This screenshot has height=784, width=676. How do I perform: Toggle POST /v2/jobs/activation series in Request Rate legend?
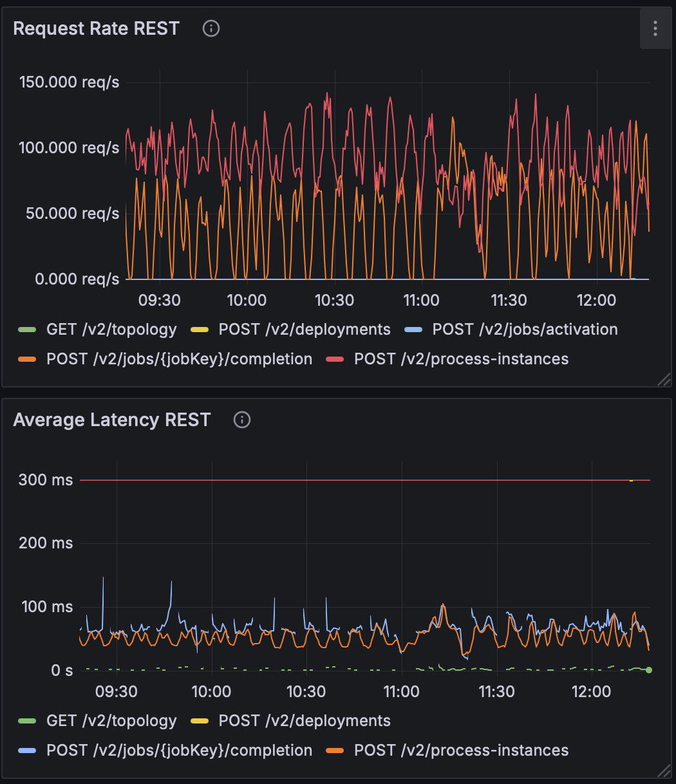coord(524,330)
